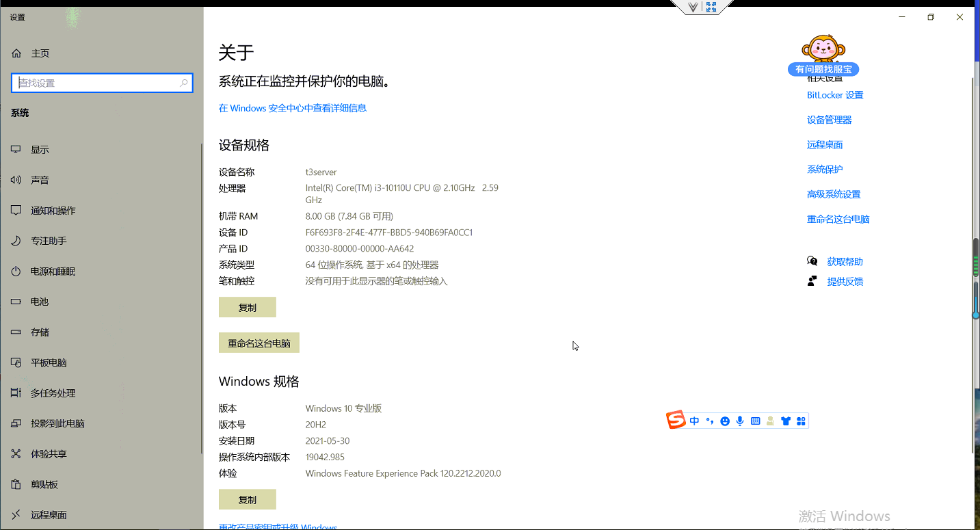
Task: Open the BitLocker 设置 link
Action: click(x=835, y=95)
